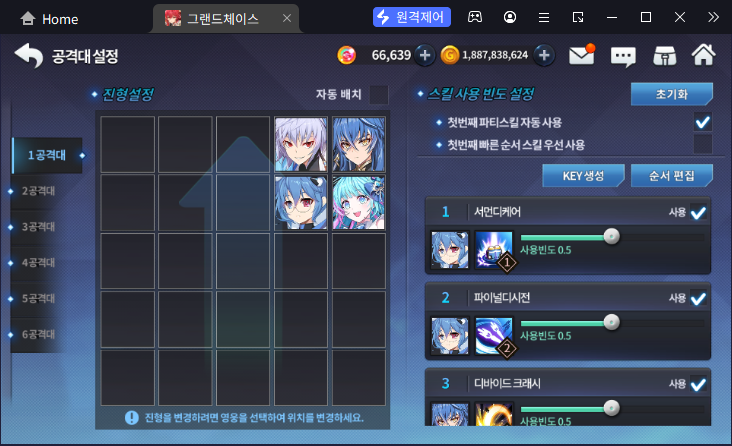Open the mailbox envelope icon
The height and width of the screenshot is (446, 732).
click(x=582, y=55)
